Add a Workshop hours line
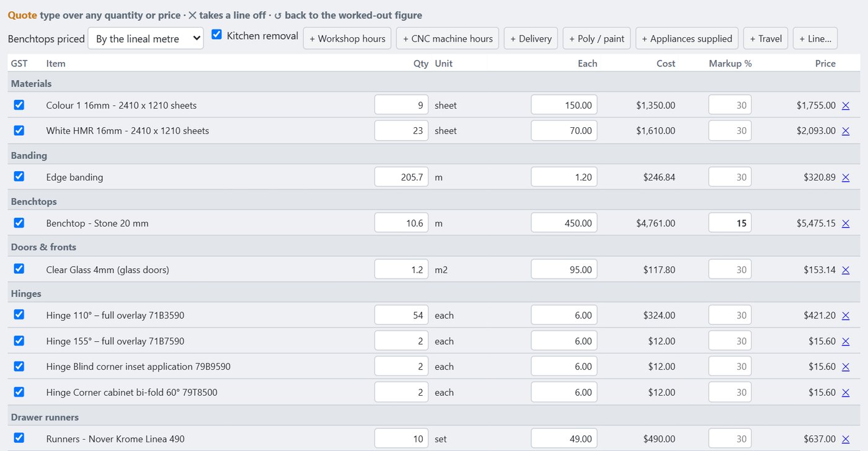868x451 pixels. click(x=347, y=38)
